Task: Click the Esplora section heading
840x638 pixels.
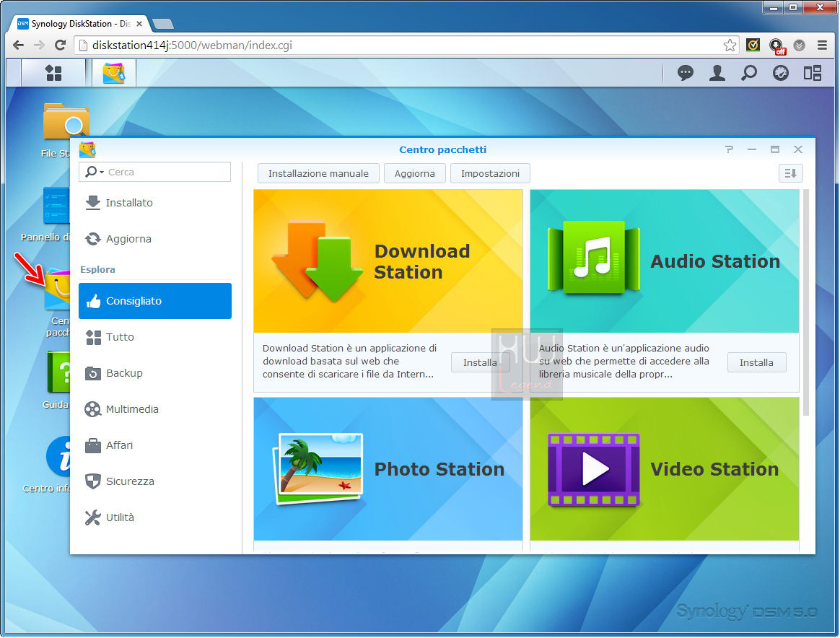Action: point(97,269)
